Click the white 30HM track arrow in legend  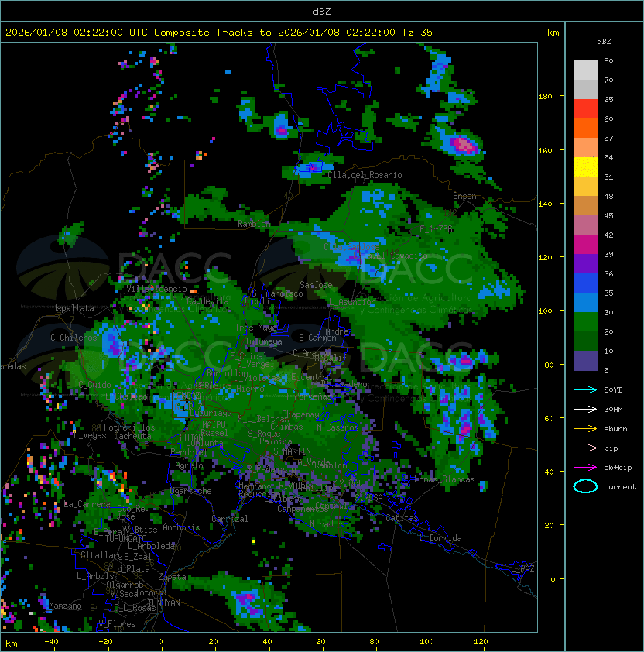[585, 409]
